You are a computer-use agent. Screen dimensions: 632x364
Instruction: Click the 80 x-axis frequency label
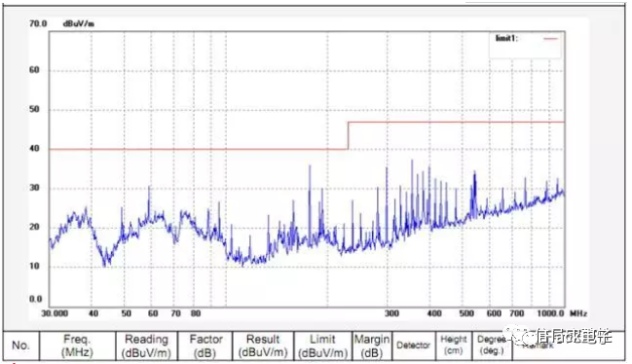point(196,313)
